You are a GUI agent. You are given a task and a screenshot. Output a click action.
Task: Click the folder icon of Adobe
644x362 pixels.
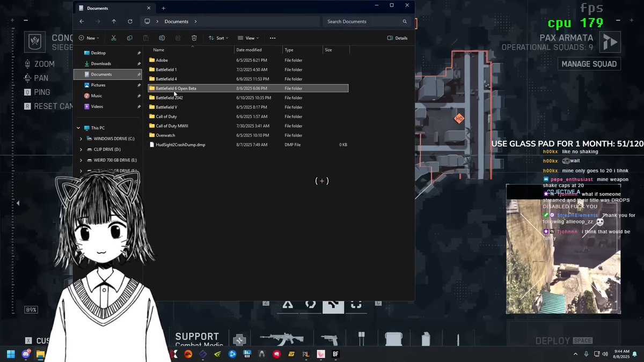(152, 60)
